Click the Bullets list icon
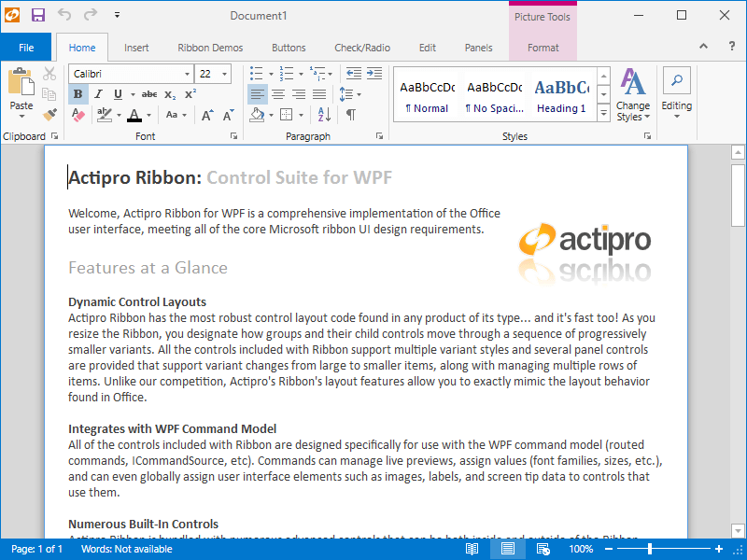The image size is (747, 560). tap(257, 74)
